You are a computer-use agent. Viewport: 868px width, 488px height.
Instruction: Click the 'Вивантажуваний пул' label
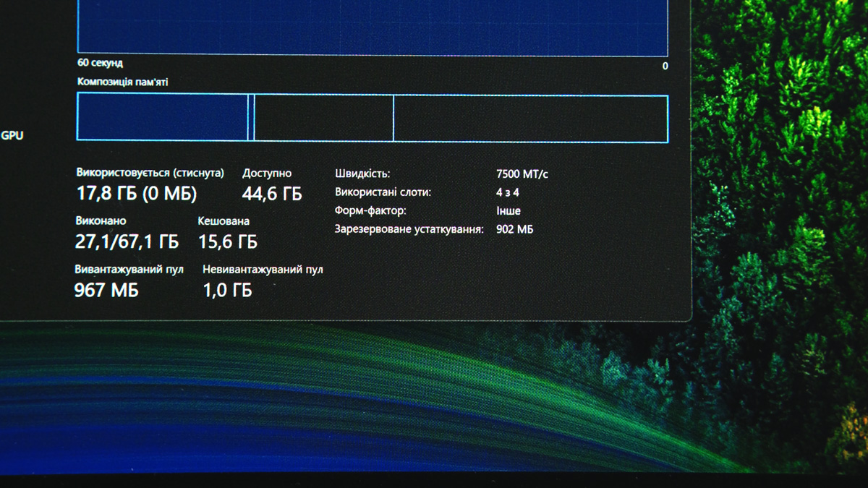coord(129,269)
